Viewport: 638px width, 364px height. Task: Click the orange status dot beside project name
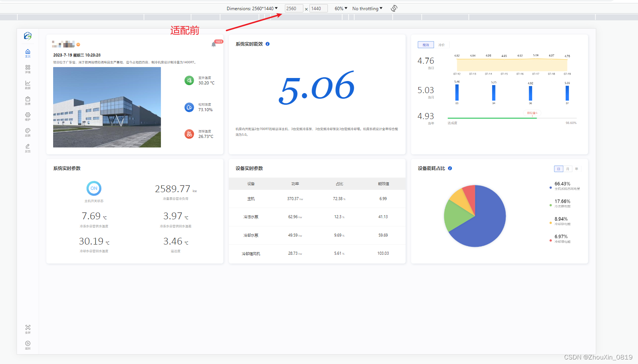pos(78,44)
